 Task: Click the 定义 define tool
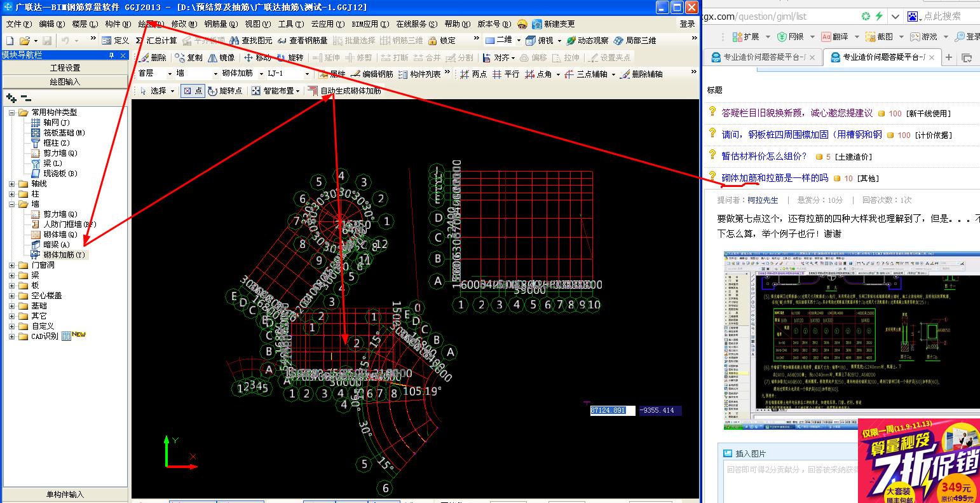116,40
